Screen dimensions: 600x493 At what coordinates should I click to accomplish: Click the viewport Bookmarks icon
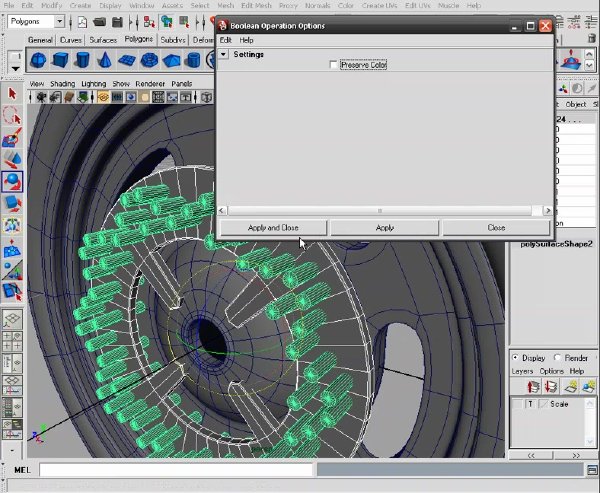[69, 97]
